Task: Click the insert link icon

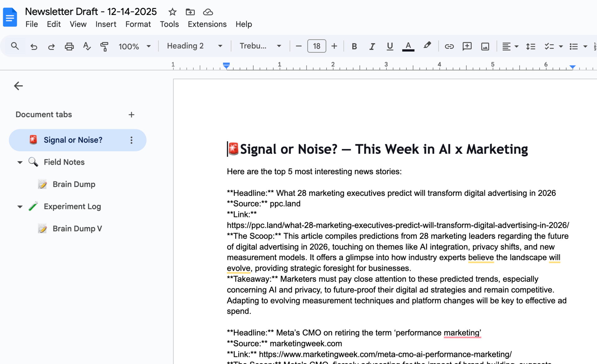Action: coord(449,46)
